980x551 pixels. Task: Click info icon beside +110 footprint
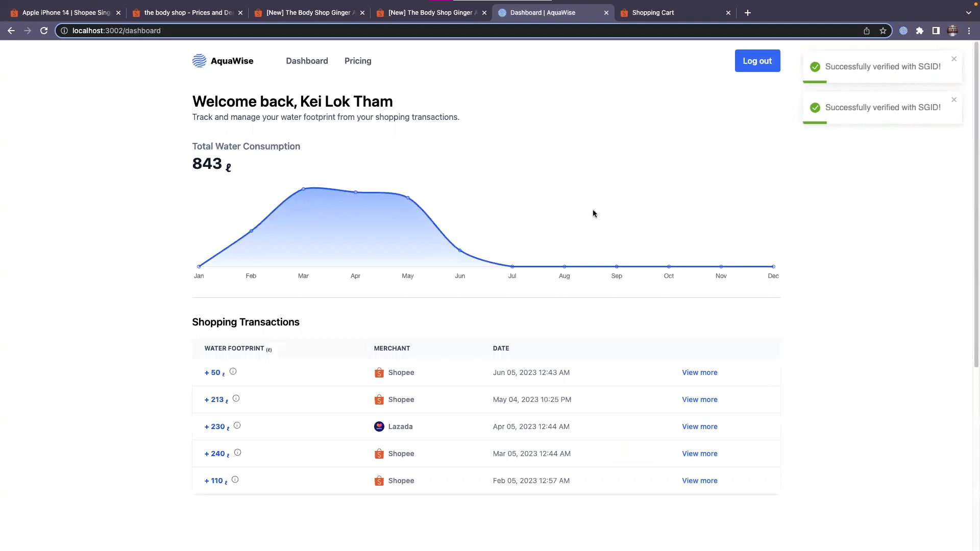tap(235, 480)
